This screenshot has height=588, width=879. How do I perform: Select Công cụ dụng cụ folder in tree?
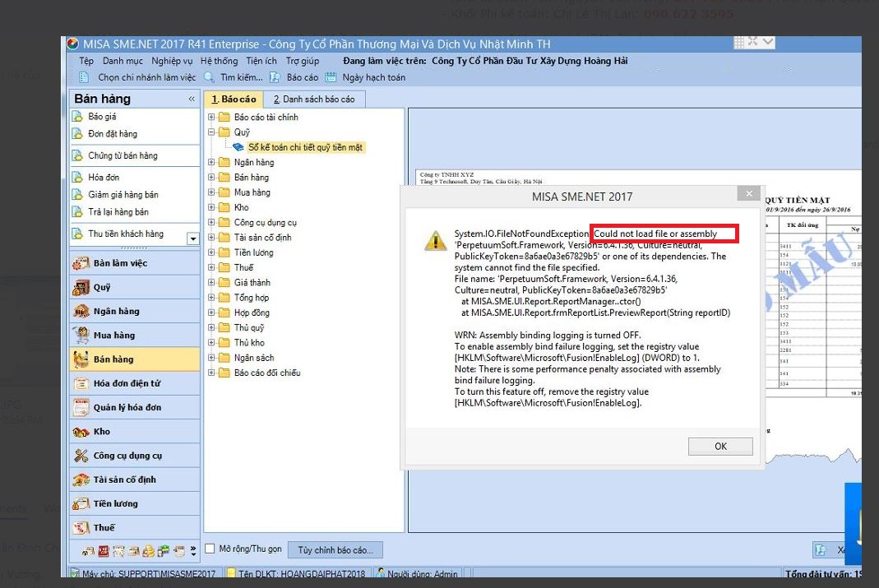click(x=265, y=223)
